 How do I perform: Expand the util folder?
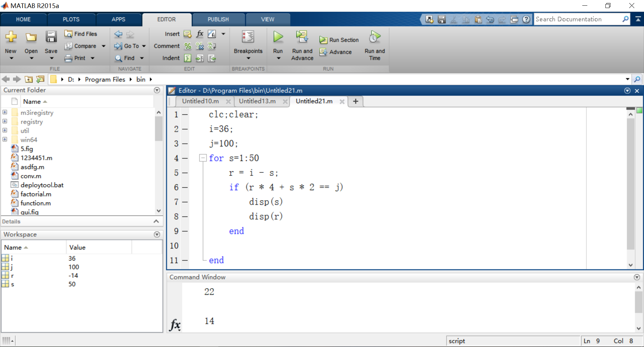[5, 130]
